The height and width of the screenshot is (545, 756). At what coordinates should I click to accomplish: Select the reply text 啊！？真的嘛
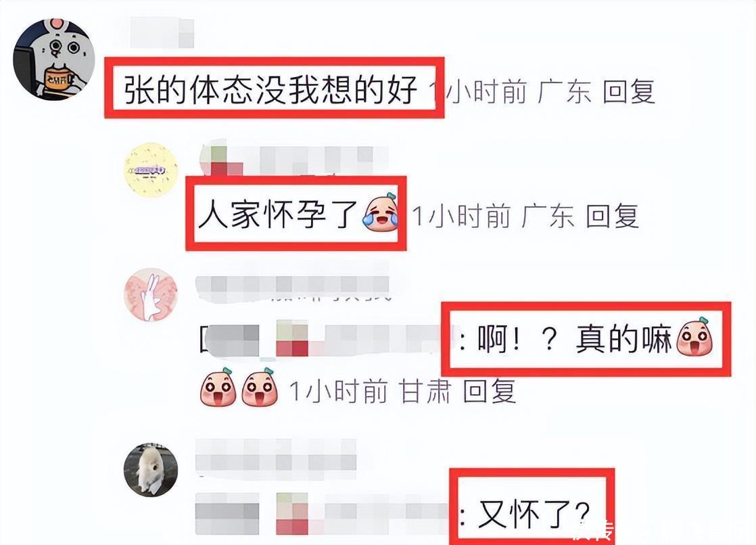point(574,339)
